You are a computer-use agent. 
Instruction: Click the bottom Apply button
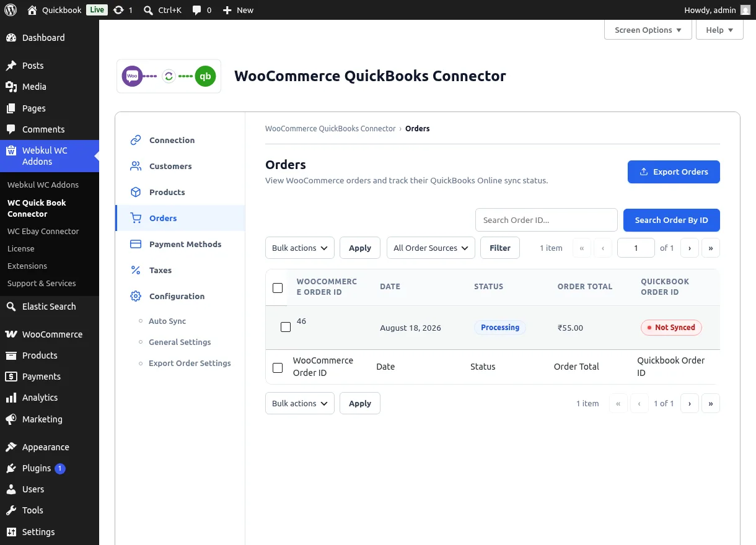click(360, 403)
